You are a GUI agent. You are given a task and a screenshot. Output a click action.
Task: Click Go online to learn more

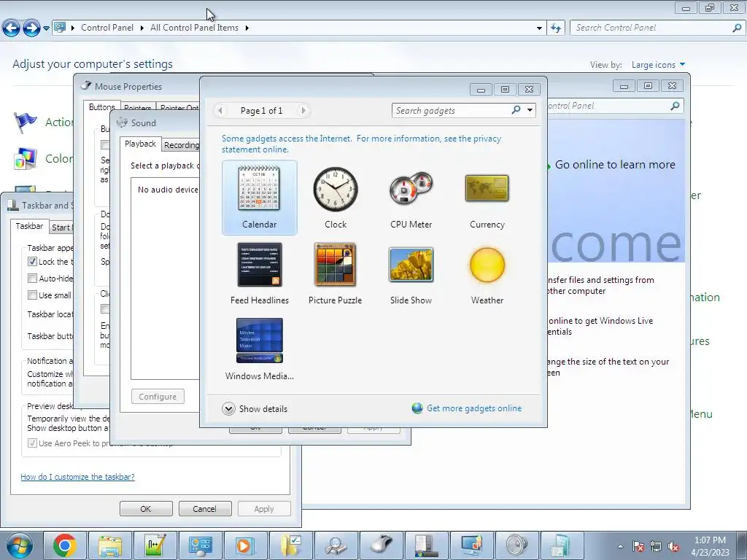615,165
